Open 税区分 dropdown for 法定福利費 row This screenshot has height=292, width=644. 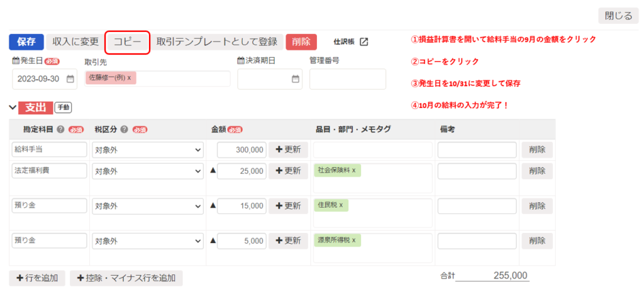(148, 171)
